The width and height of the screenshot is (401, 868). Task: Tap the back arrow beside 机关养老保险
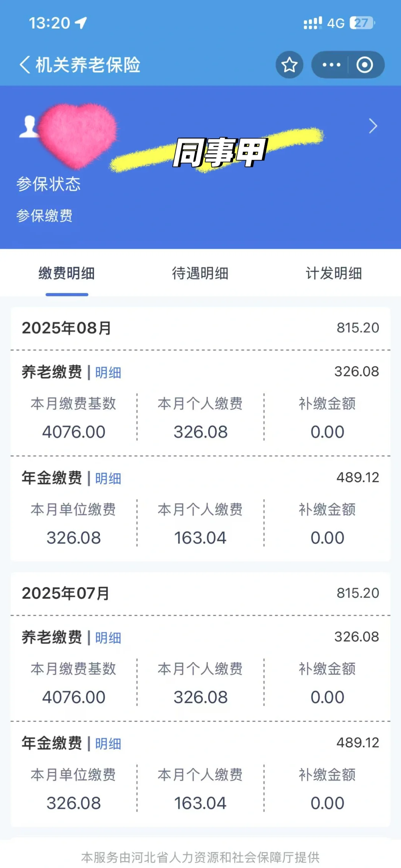pyautogui.click(x=25, y=65)
